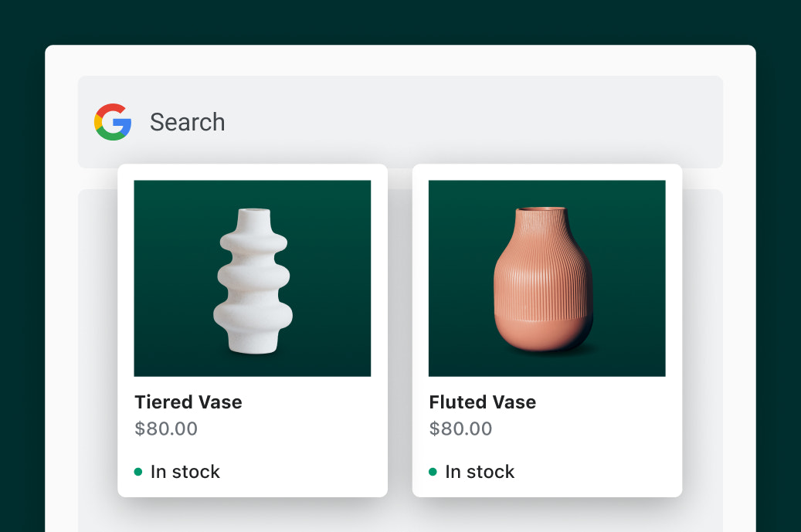Click green status dot on Tiered Vase card
801x532 pixels.
(x=138, y=472)
